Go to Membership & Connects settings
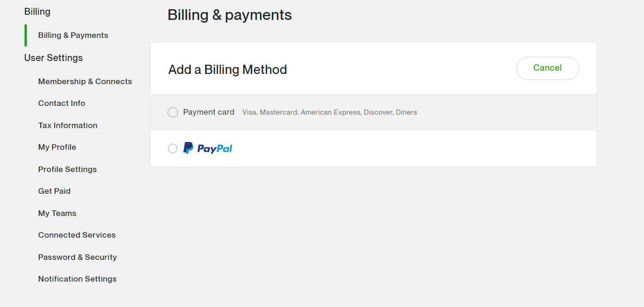This screenshot has height=307, width=644. click(85, 81)
